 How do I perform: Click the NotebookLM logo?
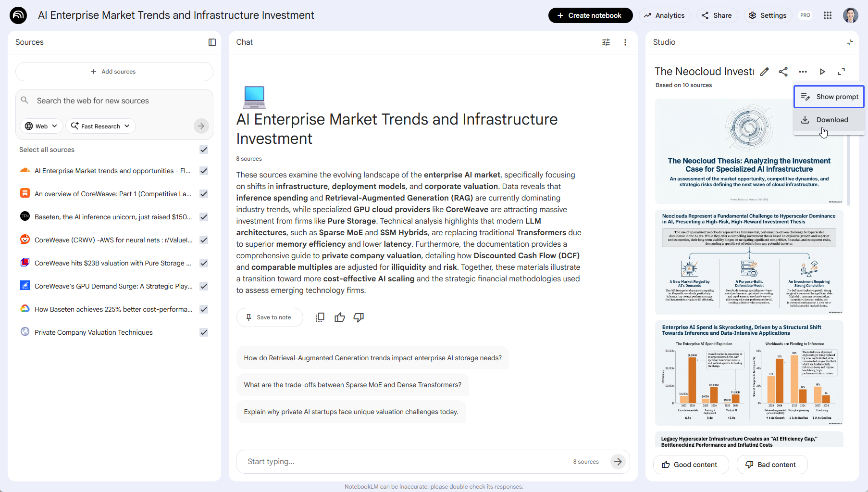click(18, 15)
